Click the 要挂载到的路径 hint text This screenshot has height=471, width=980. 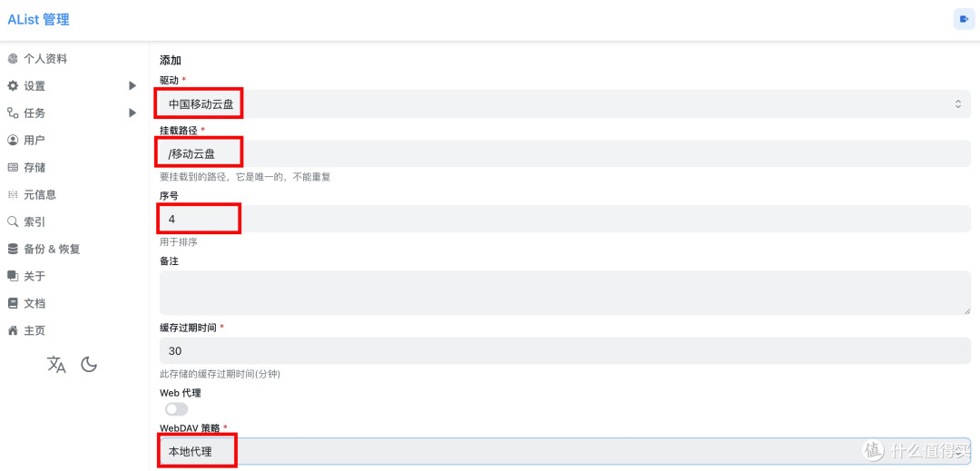pos(244,177)
